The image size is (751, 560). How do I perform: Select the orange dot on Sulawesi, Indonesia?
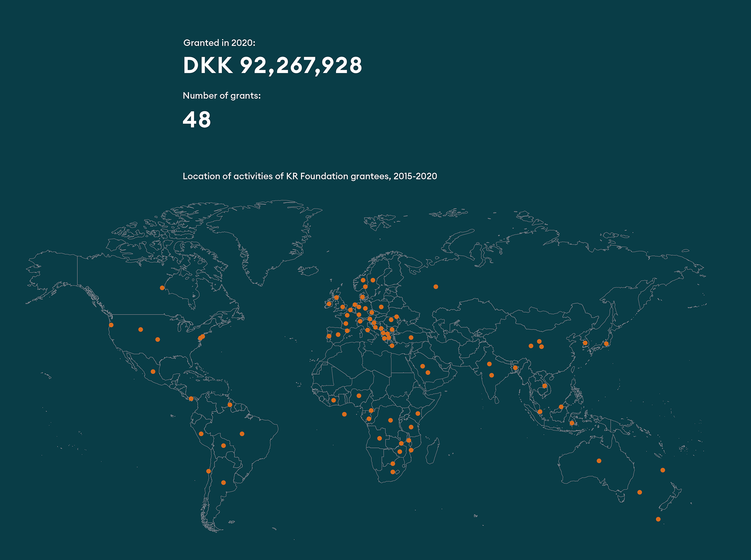572,423
